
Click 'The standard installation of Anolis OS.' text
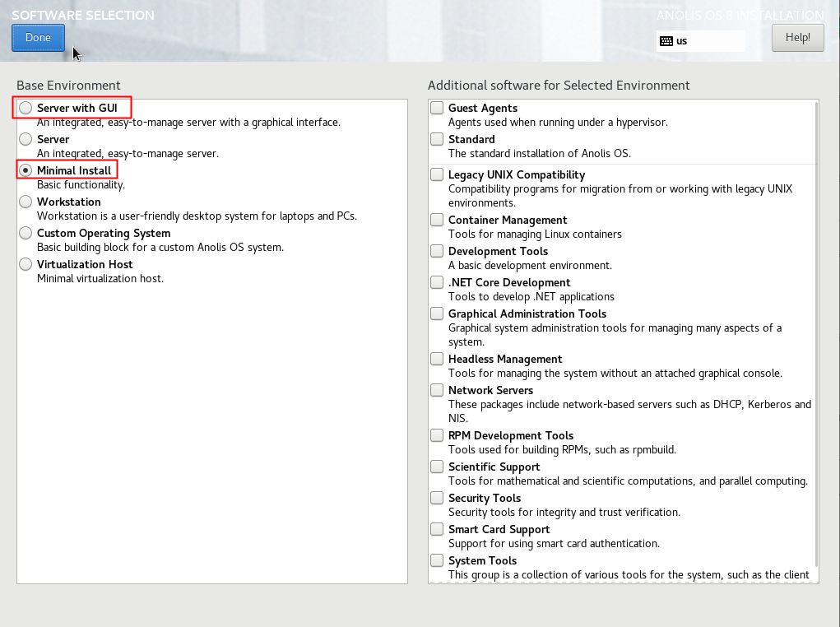(x=540, y=153)
